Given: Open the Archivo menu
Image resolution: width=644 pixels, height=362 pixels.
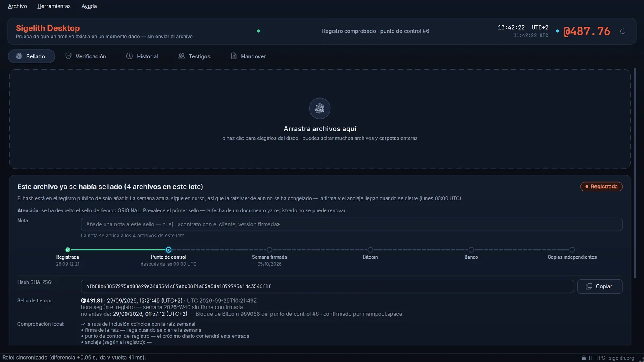Looking at the screenshot, I should click(x=17, y=6).
